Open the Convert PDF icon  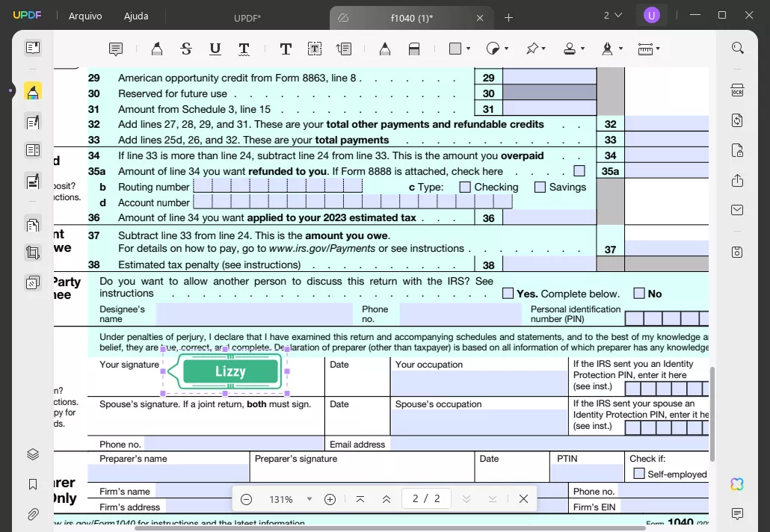click(738, 120)
